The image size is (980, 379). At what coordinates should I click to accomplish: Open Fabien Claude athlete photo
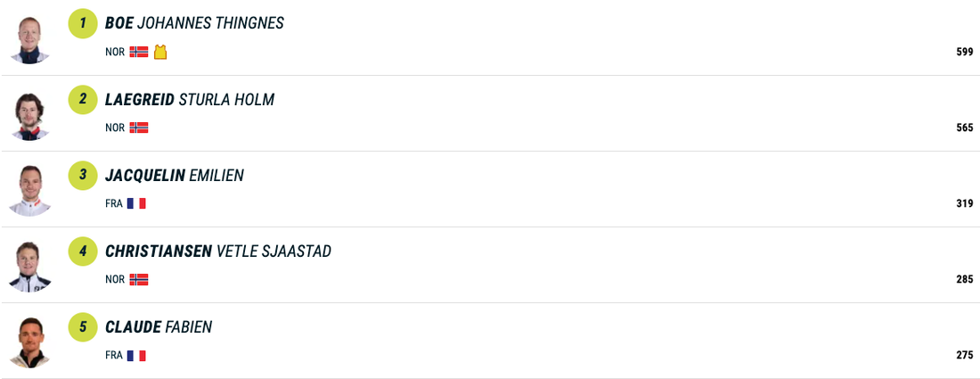tap(30, 342)
